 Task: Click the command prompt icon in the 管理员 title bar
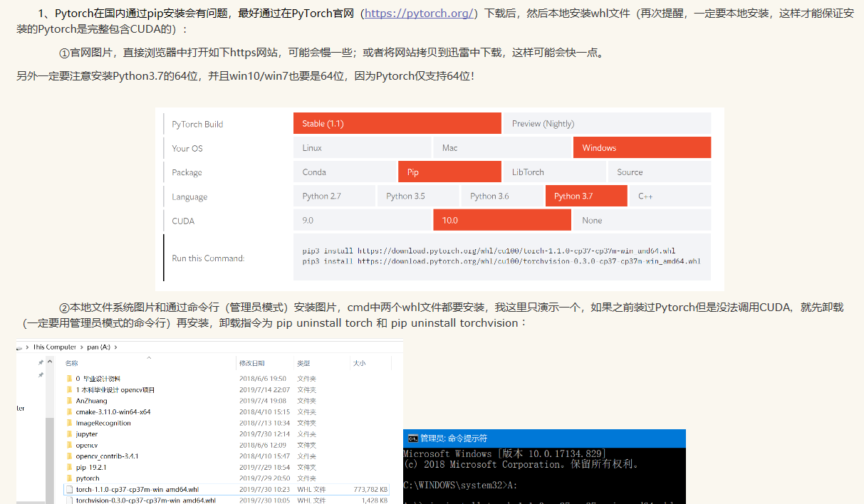(412, 439)
